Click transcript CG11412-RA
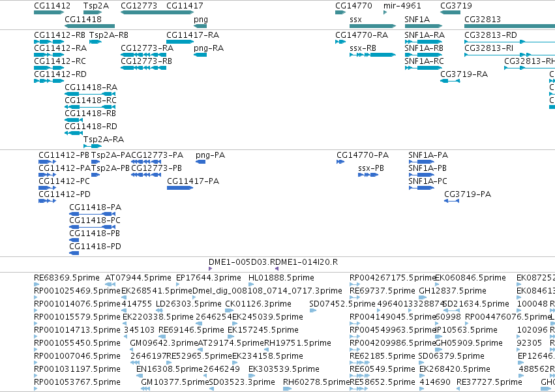This screenshot has width=555, height=392. click(x=49, y=55)
